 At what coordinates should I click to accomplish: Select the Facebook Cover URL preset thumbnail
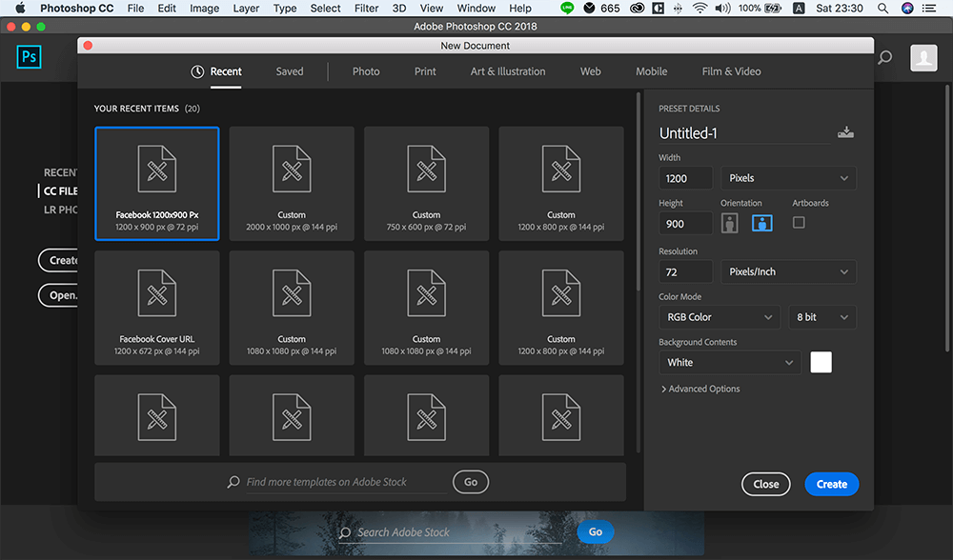[x=157, y=308]
